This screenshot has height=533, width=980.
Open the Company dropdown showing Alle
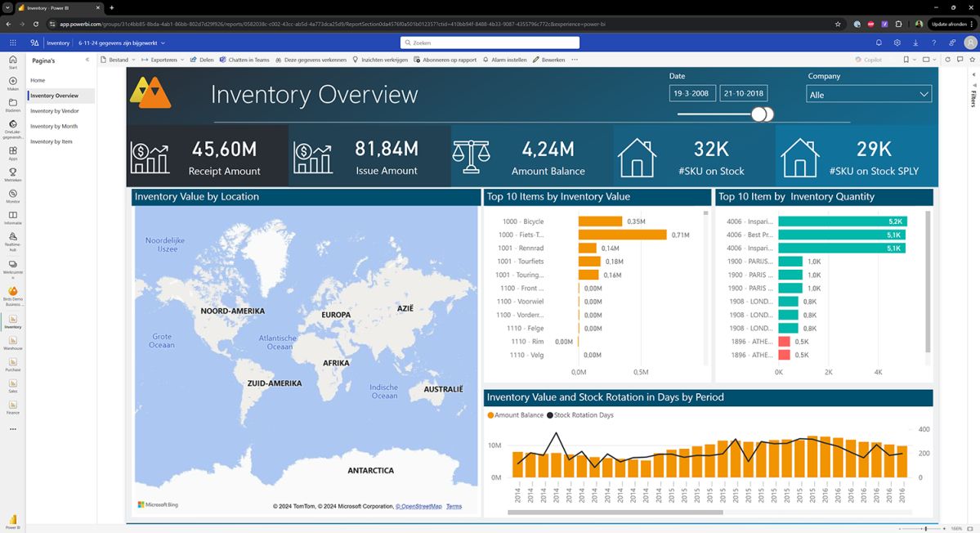pyautogui.click(x=868, y=94)
